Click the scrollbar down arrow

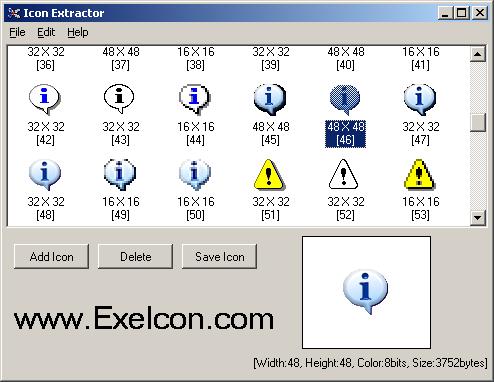tap(478, 218)
